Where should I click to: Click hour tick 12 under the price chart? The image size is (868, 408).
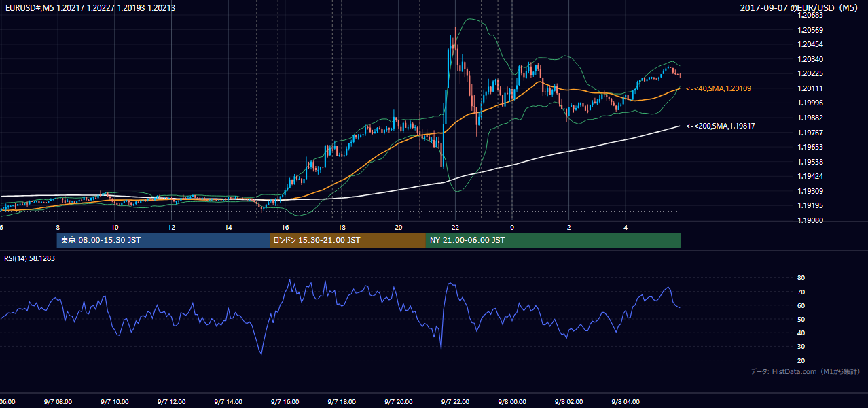[x=171, y=227]
